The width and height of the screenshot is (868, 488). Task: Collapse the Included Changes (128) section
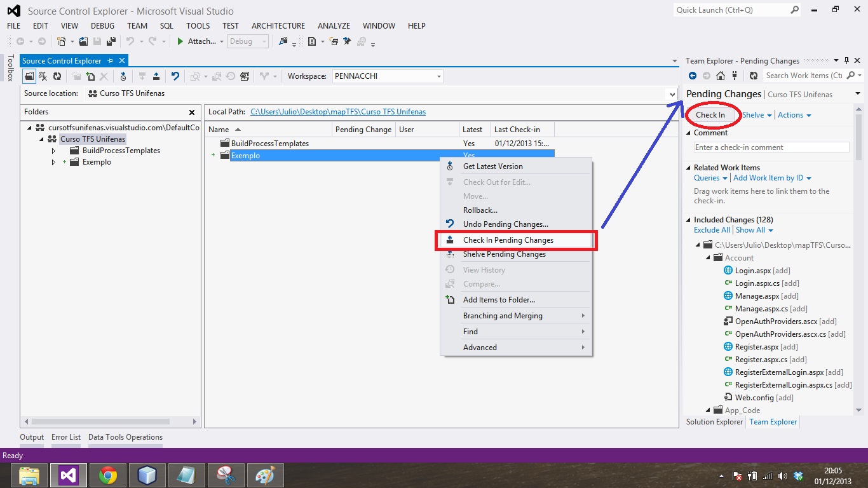tap(688, 220)
